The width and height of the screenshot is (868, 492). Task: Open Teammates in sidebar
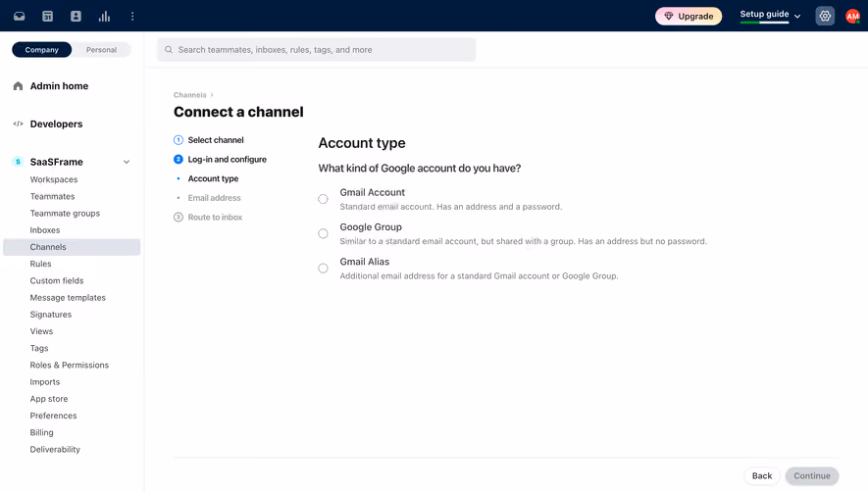(x=53, y=196)
